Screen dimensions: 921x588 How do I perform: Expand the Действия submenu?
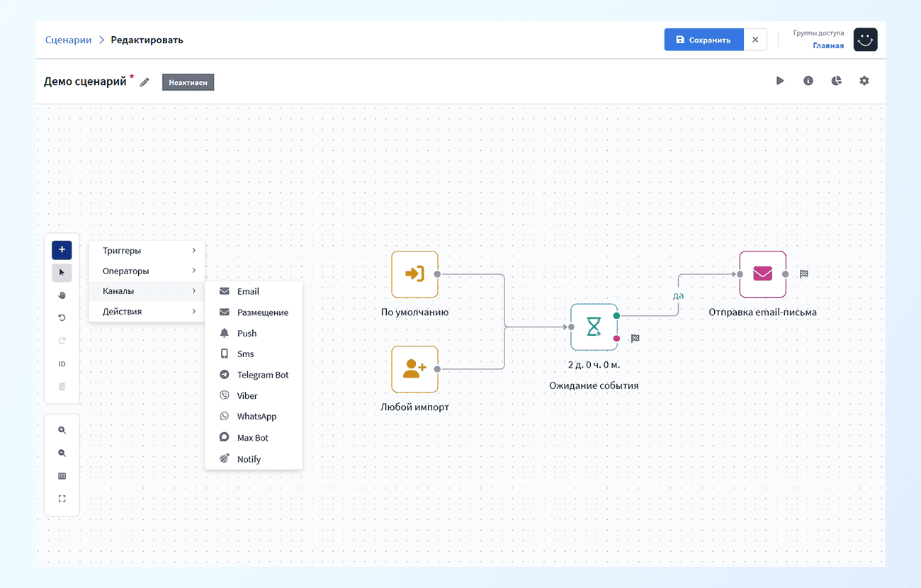(x=147, y=312)
